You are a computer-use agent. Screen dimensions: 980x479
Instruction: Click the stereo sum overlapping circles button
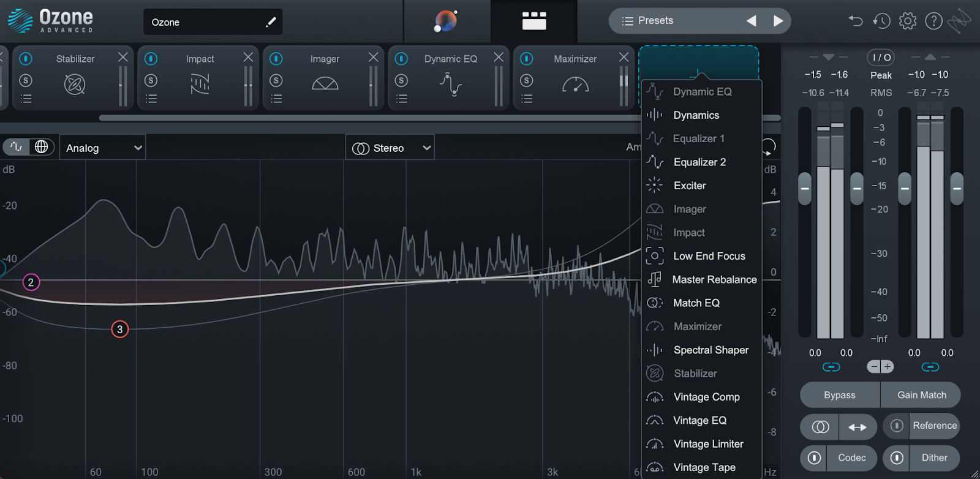click(x=820, y=427)
